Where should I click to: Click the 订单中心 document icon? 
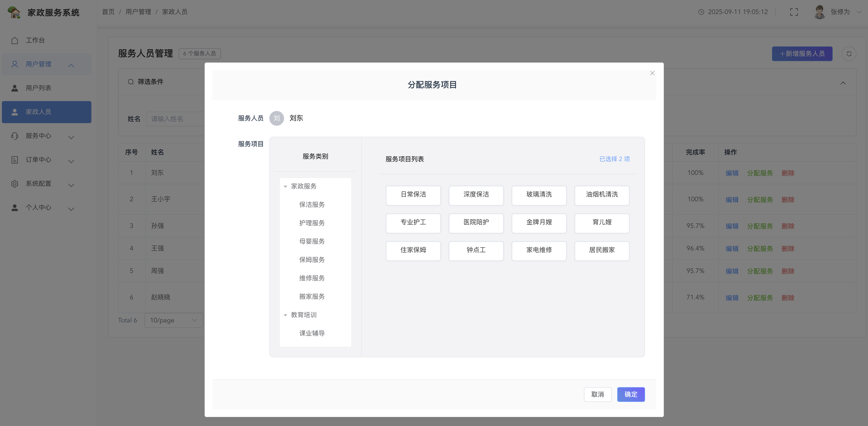point(14,160)
